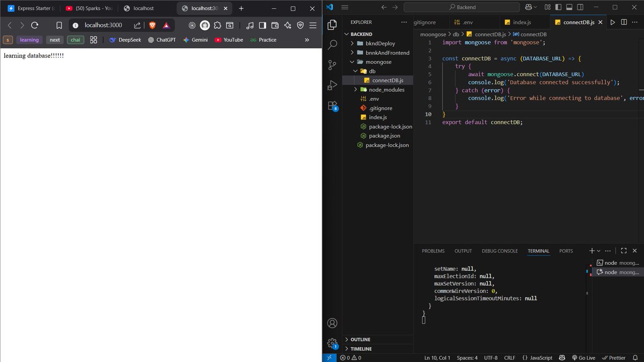Open the PORTS panel tab
Viewport: 644px width, 362px height.
[x=566, y=251]
